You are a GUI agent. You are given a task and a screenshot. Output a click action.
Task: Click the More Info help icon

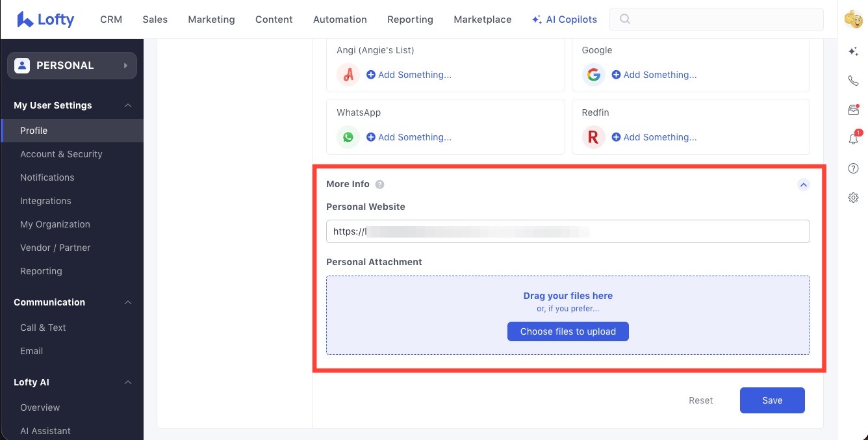[x=380, y=185]
